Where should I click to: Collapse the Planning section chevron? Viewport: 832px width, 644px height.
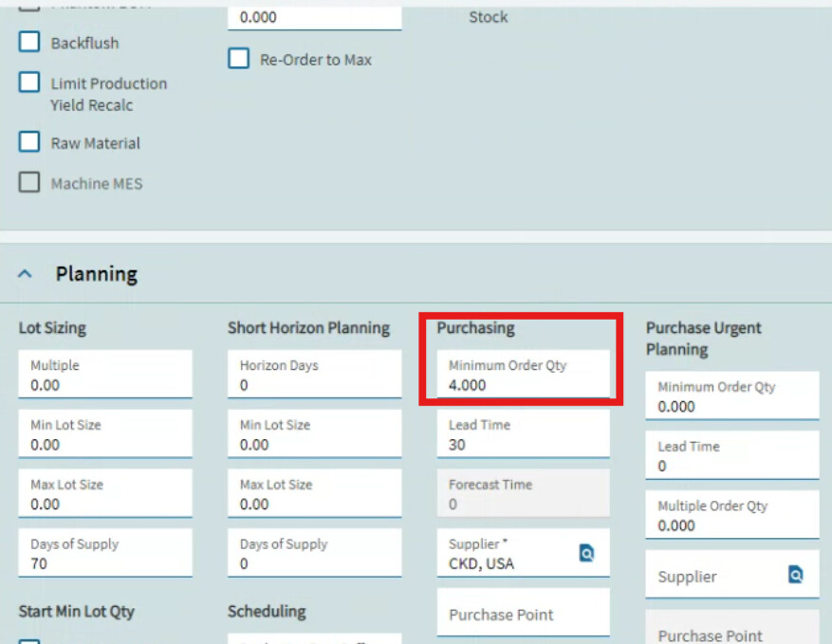[25, 274]
